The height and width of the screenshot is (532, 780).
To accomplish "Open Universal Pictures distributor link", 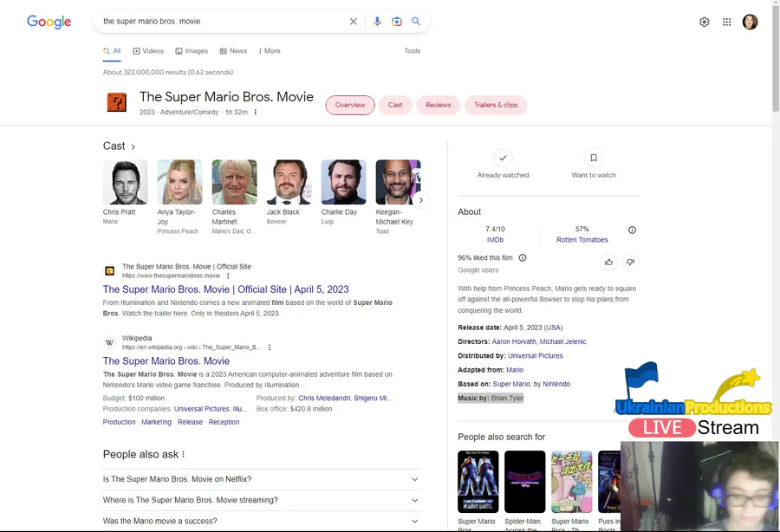I will tap(536, 356).
